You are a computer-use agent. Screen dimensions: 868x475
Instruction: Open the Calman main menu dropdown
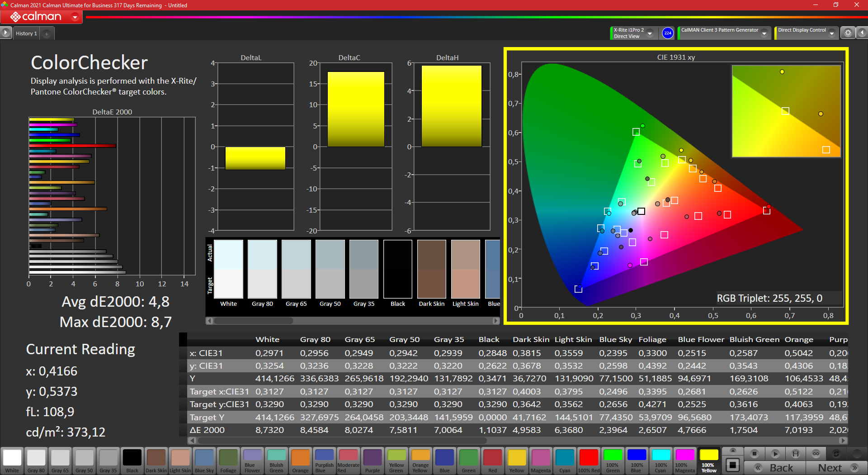tap(75, 17)
